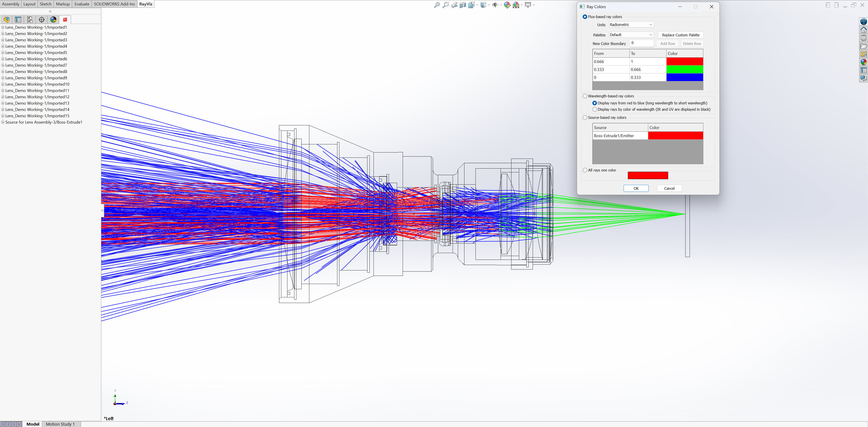The height and width of the screenshot is (427, 868).
Task: Click the Edit Appearance icon
Action: pyautogui.click(x=507, y=5)
